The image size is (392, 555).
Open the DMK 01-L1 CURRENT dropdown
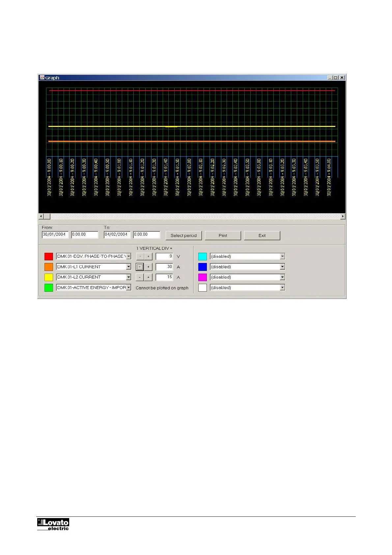coord(128,267)
